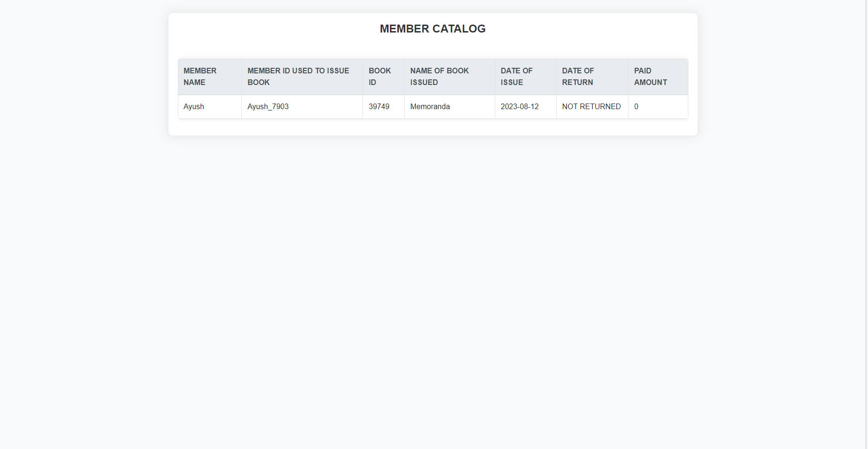Click the member ID Ayush_7903
The image size is (868, 449).
268,106
